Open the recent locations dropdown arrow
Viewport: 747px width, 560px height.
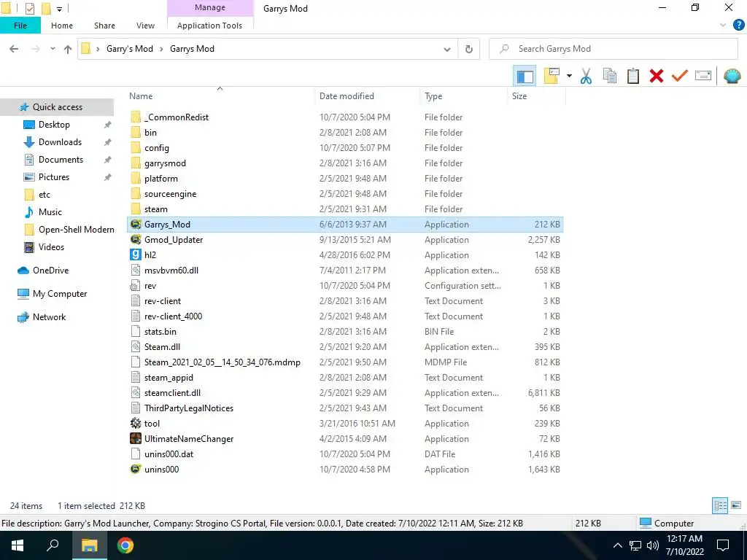[x=53, y=49]
